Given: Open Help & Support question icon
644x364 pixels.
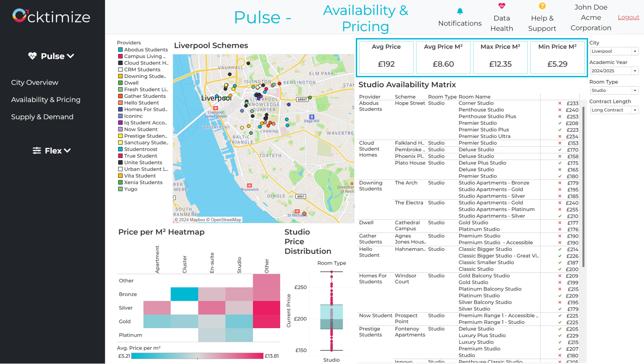Looking at the screenshot, I should coord(542,6).
